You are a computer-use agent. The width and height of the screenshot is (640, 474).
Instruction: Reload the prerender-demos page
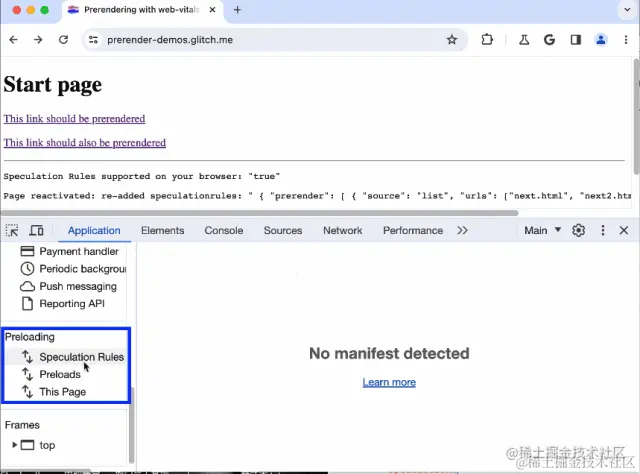pyautogui.click(x=63, y=40)
